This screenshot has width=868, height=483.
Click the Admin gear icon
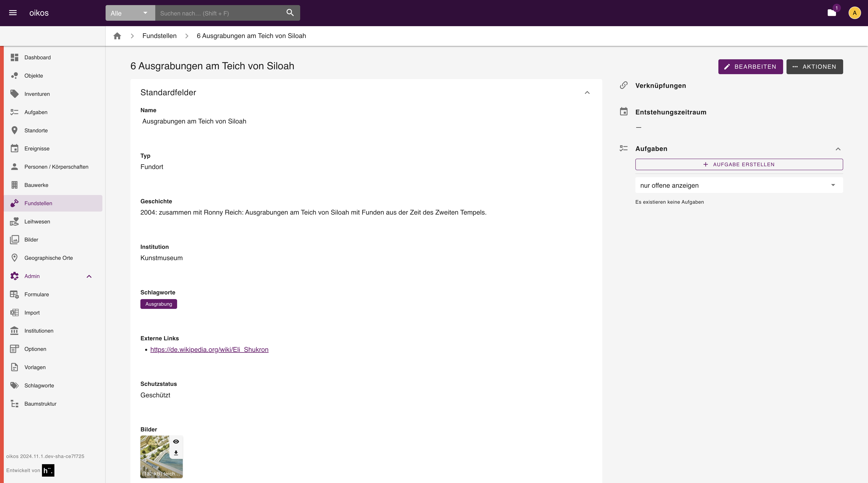(x=14, y=276)
